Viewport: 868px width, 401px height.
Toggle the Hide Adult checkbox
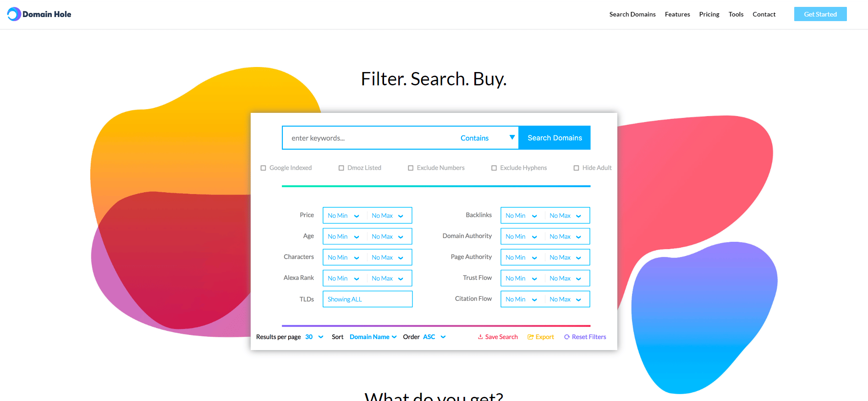point(577,168)
